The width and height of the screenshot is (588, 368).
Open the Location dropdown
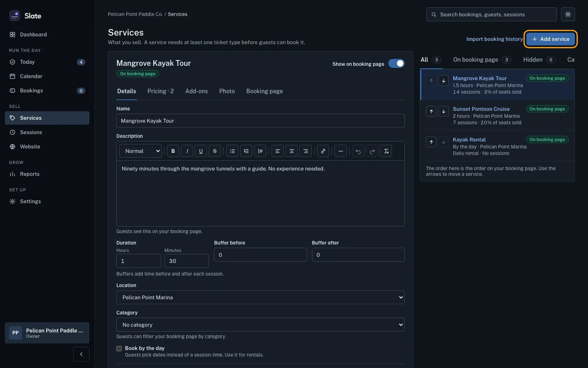(x=261, y=297)
